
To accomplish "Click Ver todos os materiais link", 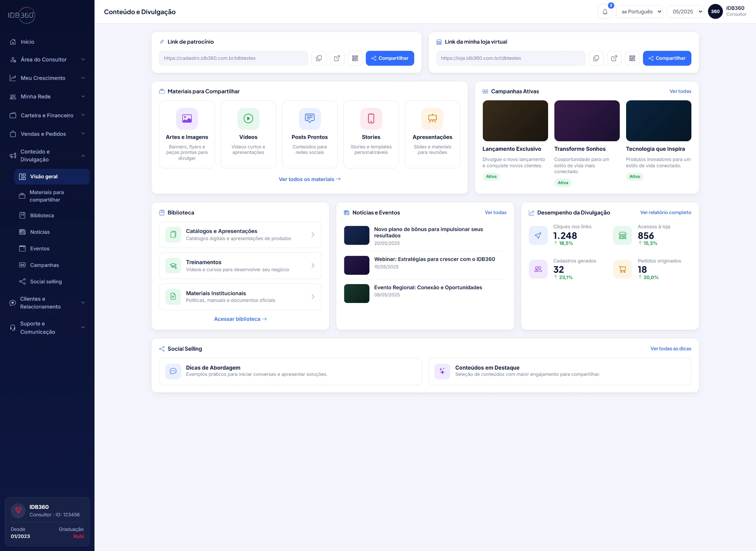I will (310, 179).
